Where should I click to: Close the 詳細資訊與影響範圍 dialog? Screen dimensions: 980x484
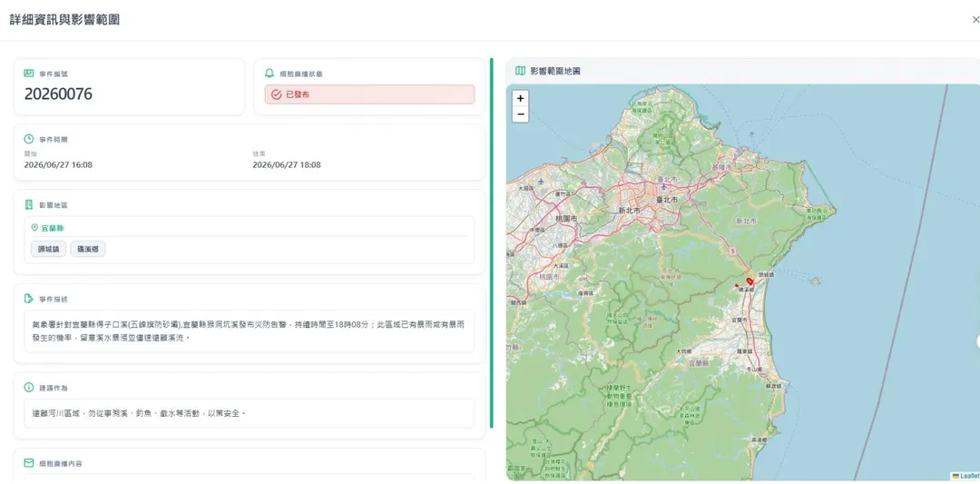[975, 20]
